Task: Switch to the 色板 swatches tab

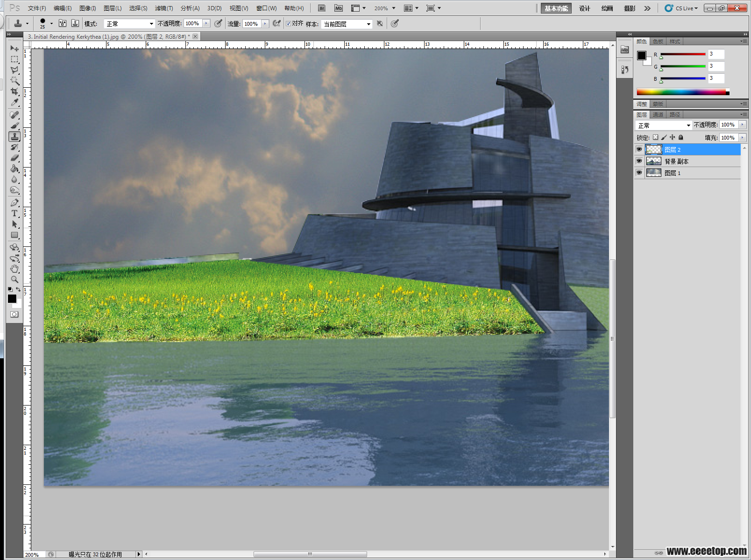Action: (658, 42)
